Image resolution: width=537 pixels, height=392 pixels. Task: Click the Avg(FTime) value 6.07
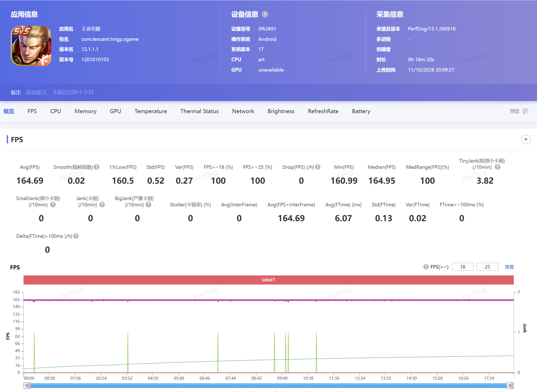pyautogui.click(x=343, y=218)
